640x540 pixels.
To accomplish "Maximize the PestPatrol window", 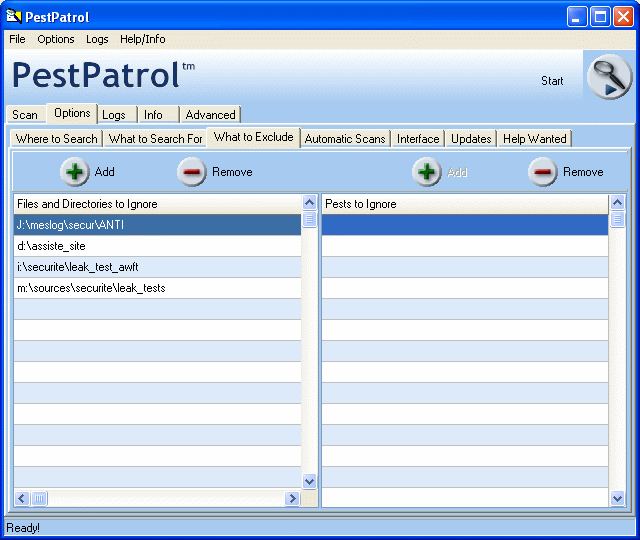I will point(600,17).
